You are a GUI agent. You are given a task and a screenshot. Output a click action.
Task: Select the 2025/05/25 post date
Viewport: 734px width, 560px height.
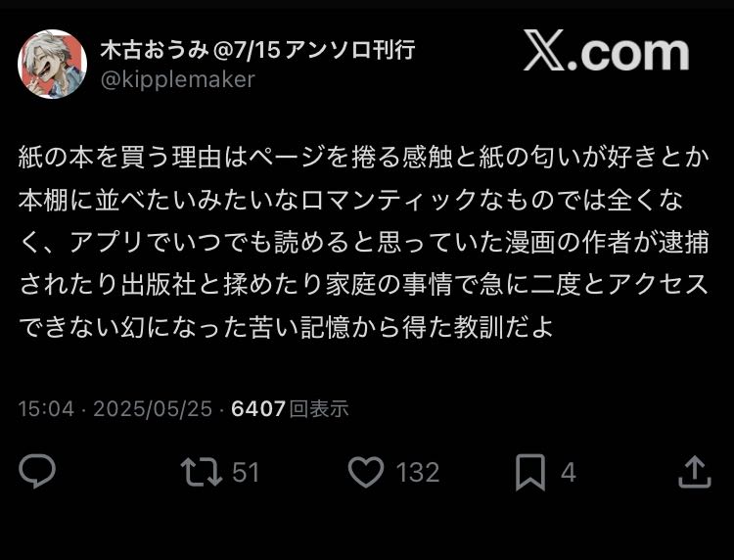coord(153,409)
